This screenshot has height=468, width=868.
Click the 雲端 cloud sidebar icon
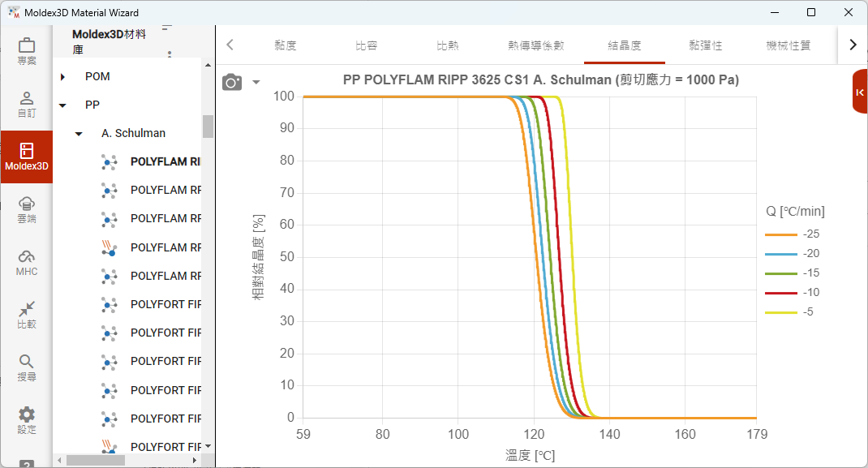click(26, 209)
